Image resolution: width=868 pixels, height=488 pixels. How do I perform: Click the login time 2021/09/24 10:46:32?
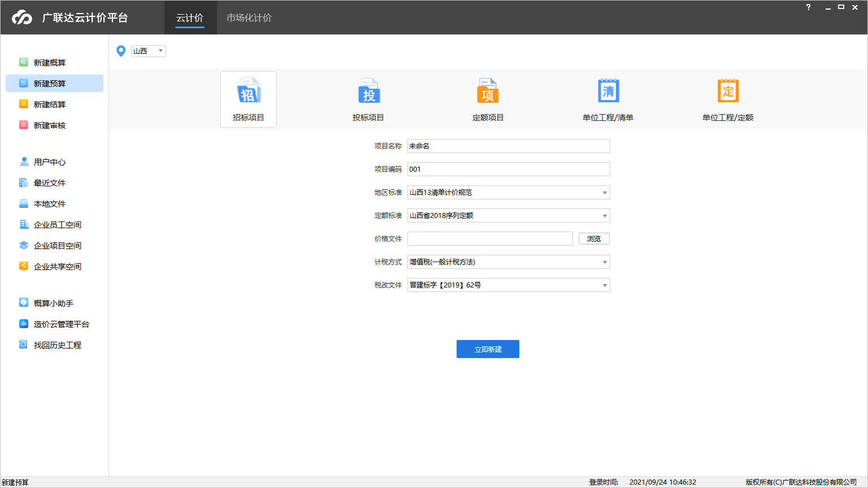(663, 482)
